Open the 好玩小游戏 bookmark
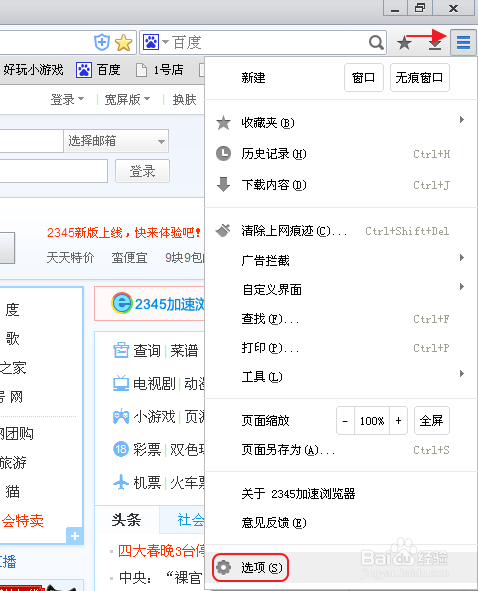This screenshot has width=478, height=591. pyautogui.click(x=33, y=70)
